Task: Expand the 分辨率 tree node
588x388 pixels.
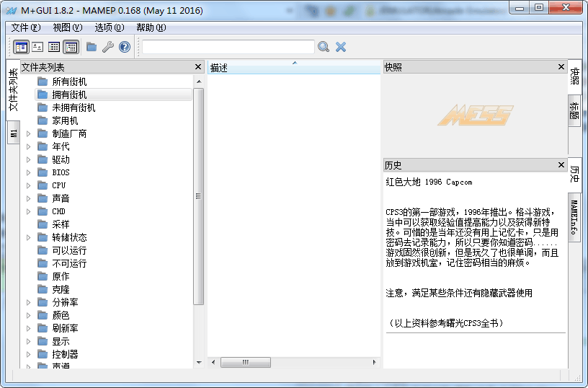Action: click(29, 302)
